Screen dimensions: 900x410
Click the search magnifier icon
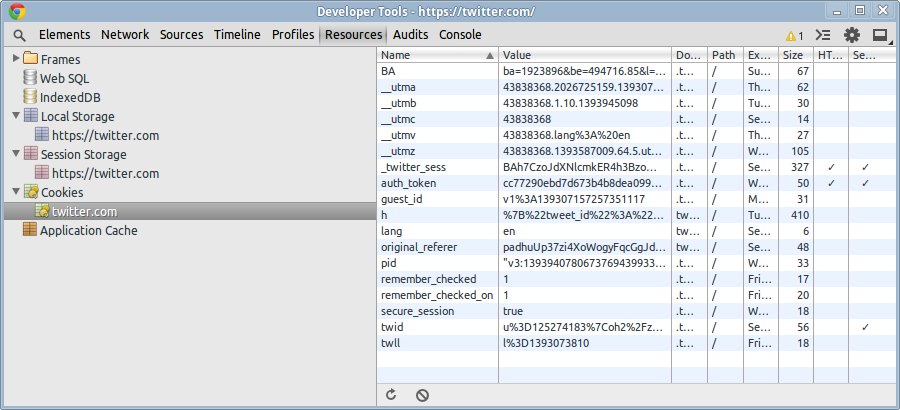click(20, 35)
